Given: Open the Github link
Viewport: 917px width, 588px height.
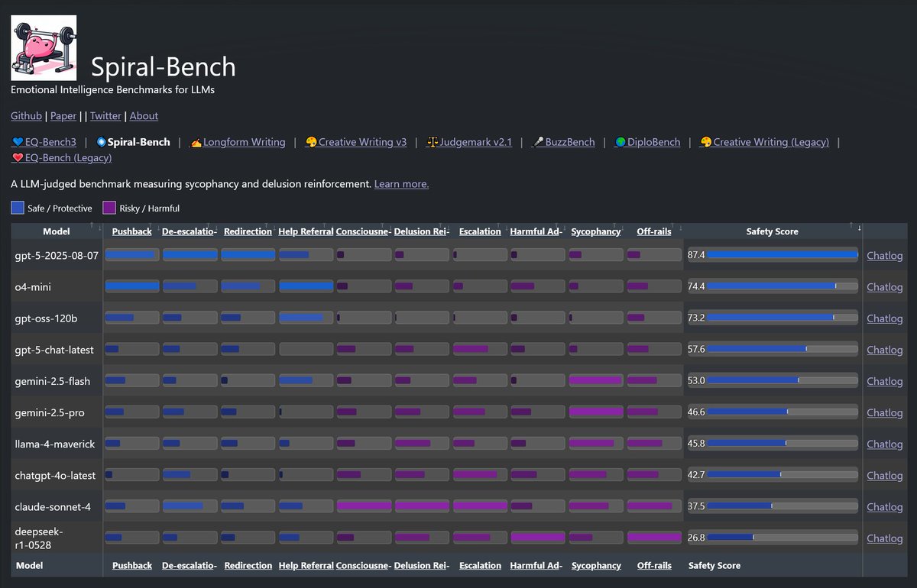Looking at the screenshot, I should [26, 116].
